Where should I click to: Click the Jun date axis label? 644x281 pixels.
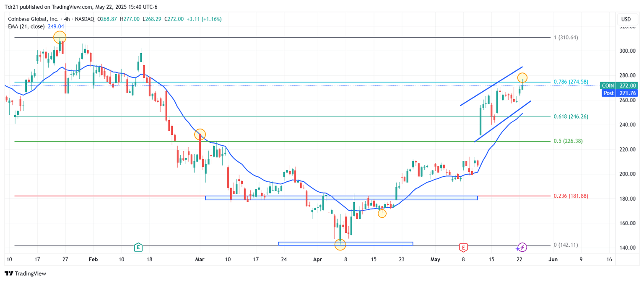(x=553, y=260)
